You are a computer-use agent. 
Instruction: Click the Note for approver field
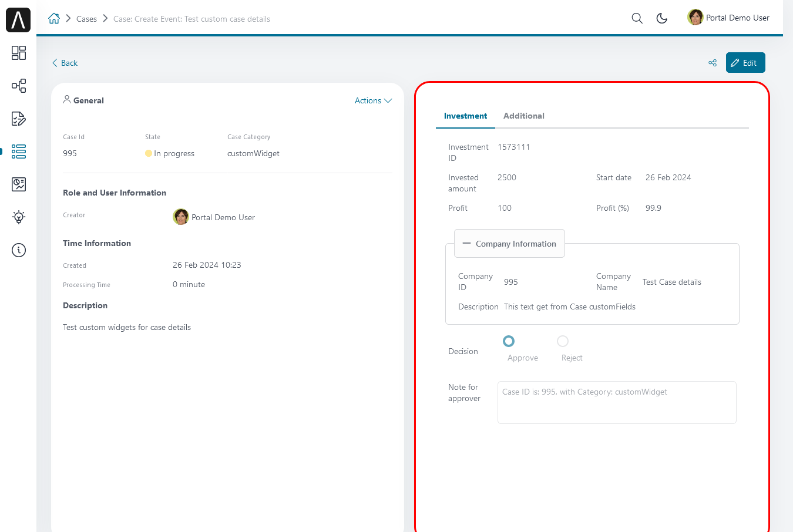(617, 402)
